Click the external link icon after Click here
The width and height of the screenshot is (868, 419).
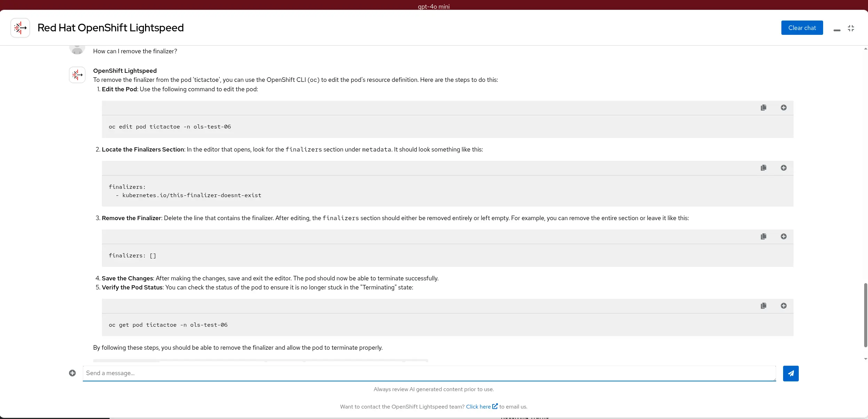[x=495, y=406]
